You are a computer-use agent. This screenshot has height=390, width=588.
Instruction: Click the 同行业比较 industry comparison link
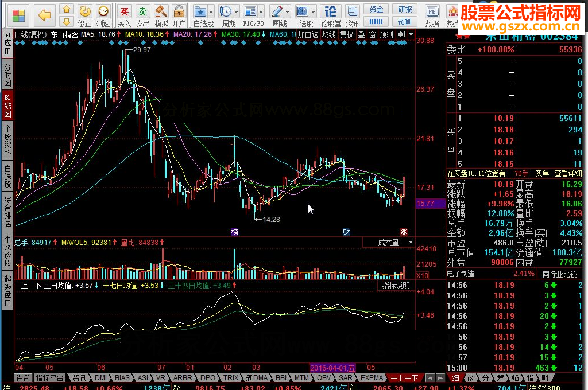coord(559,274)
